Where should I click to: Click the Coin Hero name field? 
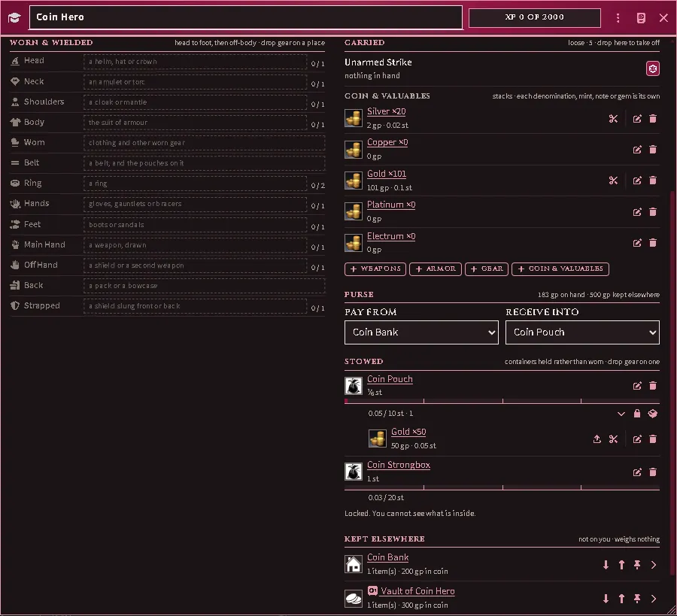pos(246,18)
